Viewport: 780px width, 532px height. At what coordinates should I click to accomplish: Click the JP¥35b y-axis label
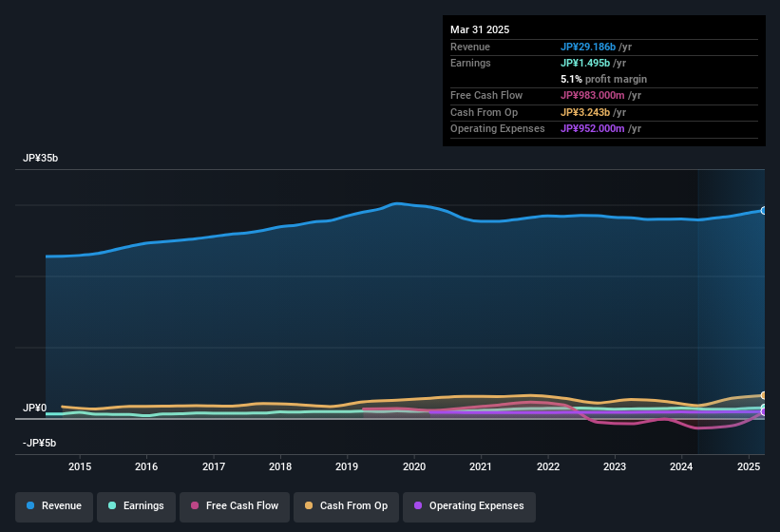[x=40, y=158]
